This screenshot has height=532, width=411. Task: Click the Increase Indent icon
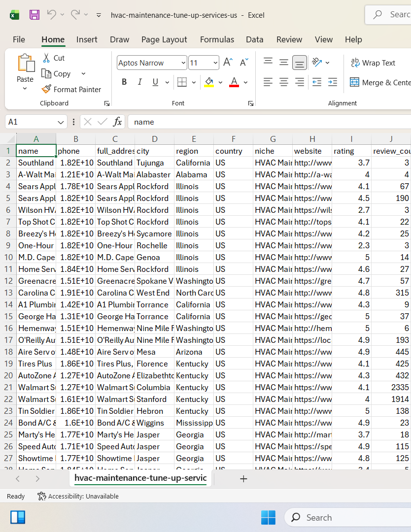(333, 82)
